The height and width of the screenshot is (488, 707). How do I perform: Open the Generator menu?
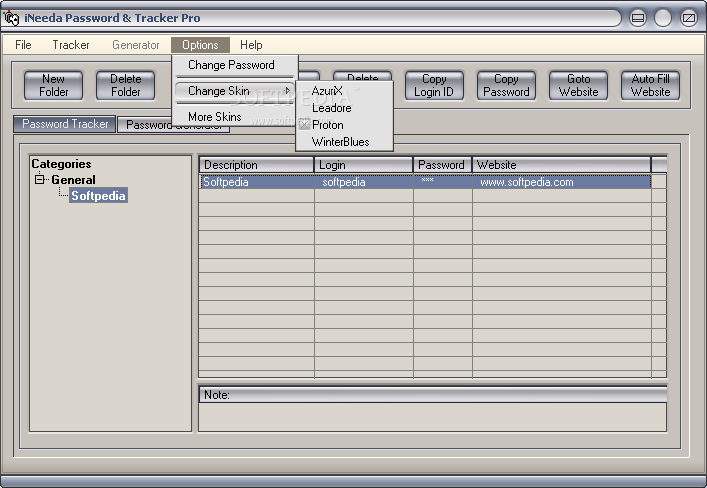[x=136, y=45]
